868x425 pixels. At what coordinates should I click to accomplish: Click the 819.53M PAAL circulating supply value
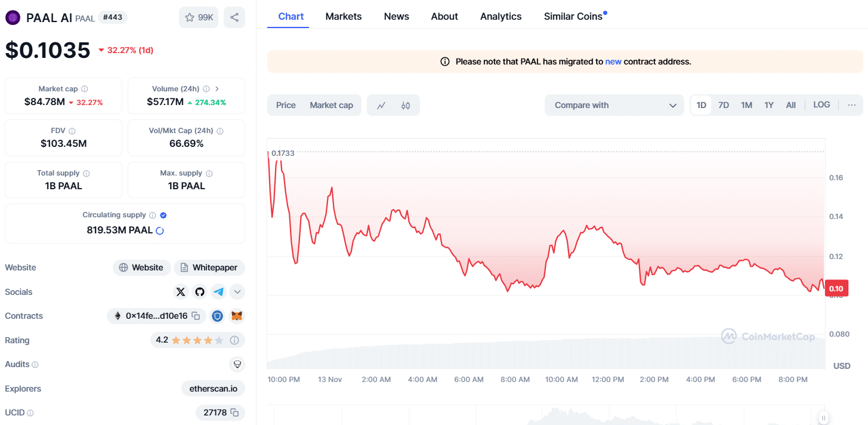(x=119, y=230)
